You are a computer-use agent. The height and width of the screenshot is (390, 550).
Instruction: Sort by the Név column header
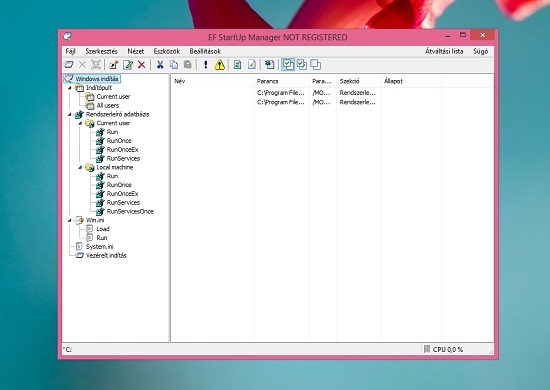click(213, 81)
